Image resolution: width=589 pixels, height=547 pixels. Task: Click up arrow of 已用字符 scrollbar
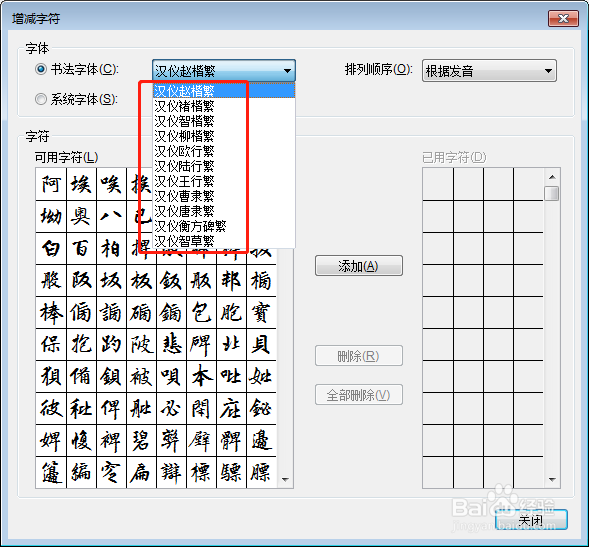552,177
